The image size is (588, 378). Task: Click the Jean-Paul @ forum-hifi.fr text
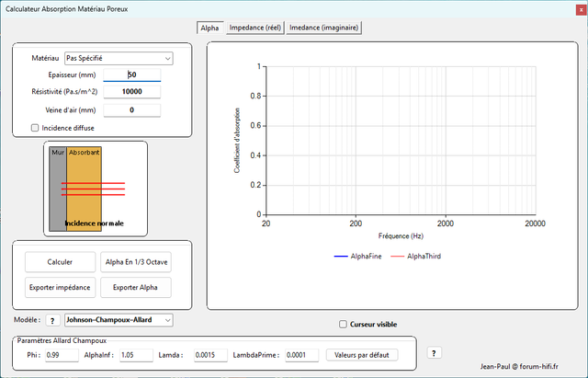pos(519,366)
